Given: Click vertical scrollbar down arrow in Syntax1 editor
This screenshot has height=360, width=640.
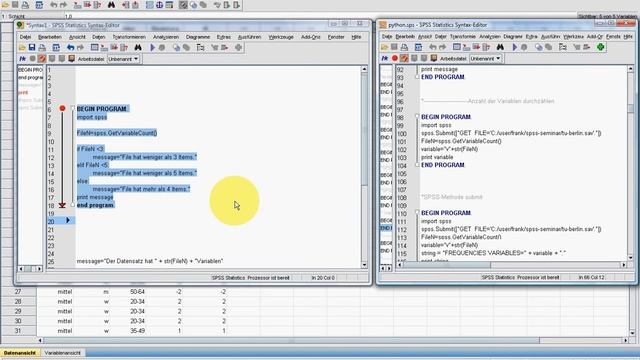Looking at the screenshot, I should pos(364,265).
